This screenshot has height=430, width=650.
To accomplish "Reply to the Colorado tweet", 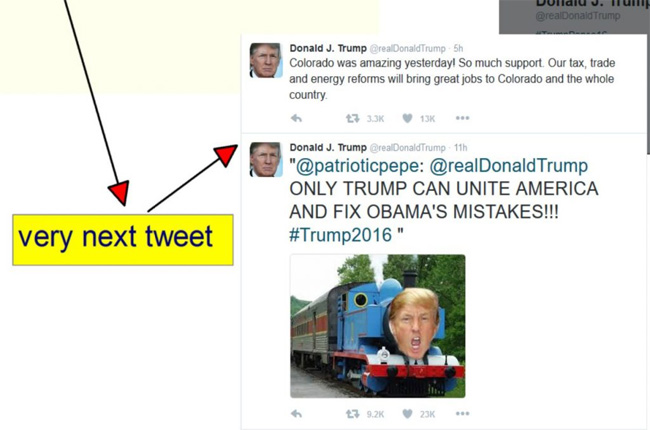I will coord(296,119).
